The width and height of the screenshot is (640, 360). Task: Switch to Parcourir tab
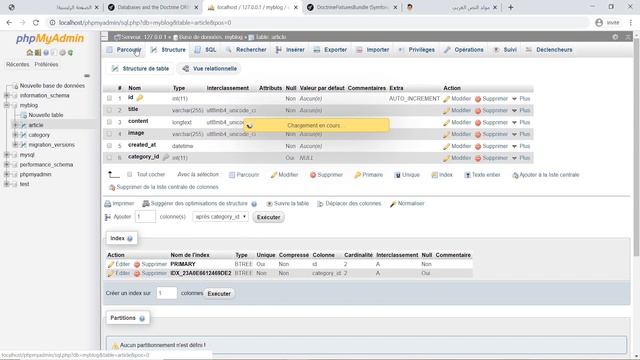coord(124,50)
